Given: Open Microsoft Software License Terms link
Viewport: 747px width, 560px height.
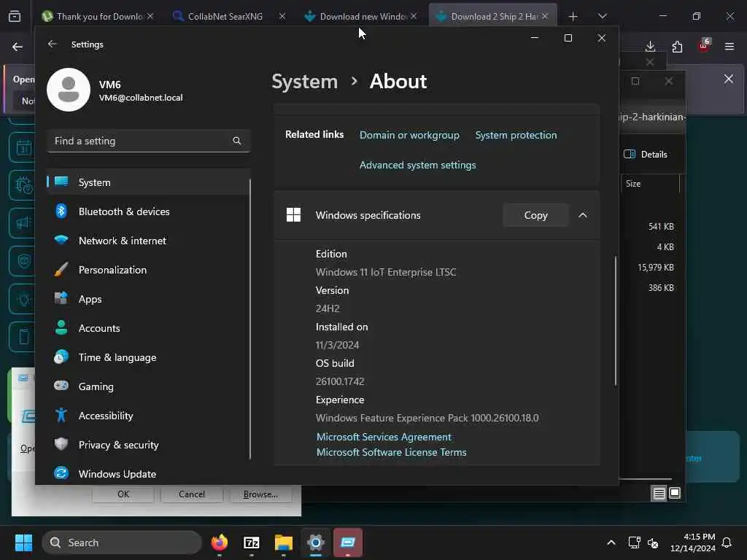Looking at the screenshot, I should 391,452.
